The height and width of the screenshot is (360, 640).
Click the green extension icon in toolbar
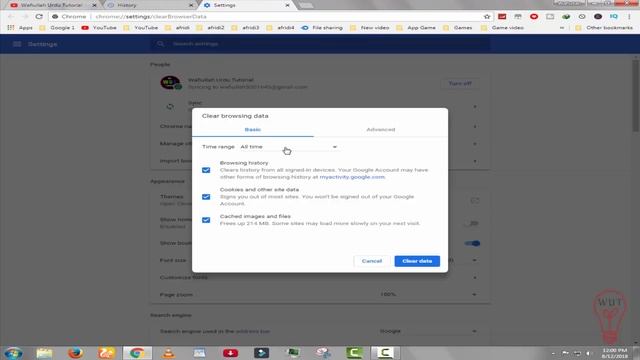coord(566,17)
